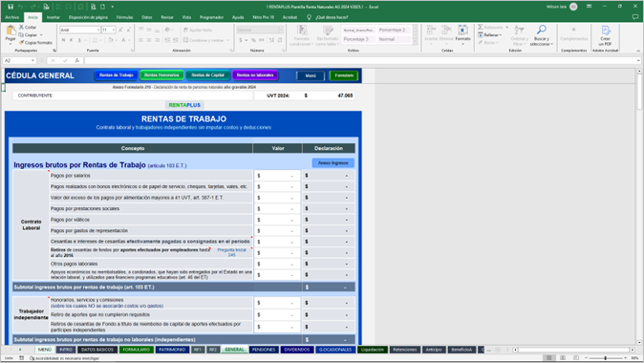
Task: Switch to Page Break Preview icon
Action: click(x=576, y=358)
